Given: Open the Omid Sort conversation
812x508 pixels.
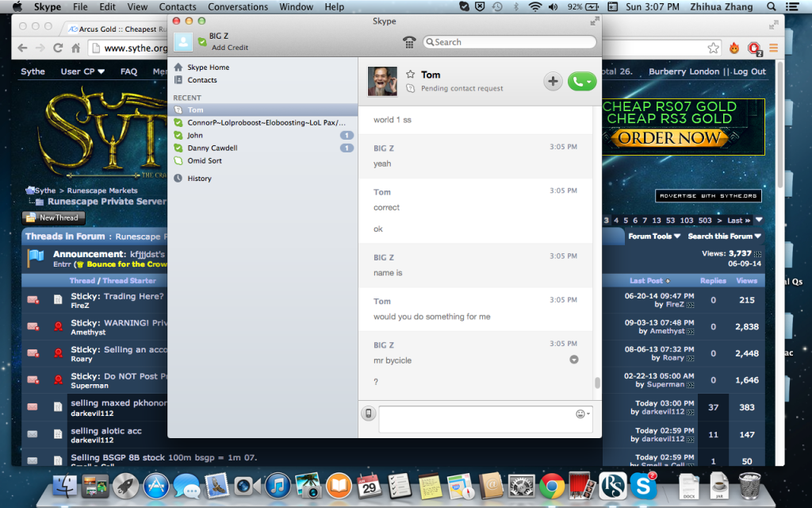Looking at the screenshot, I should pyautogui.click(x=263, y=160).
